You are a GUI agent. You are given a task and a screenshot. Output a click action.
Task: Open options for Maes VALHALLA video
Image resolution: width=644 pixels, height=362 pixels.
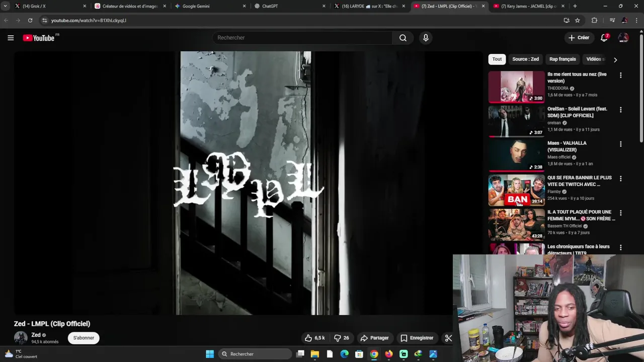tap(620, 144)
